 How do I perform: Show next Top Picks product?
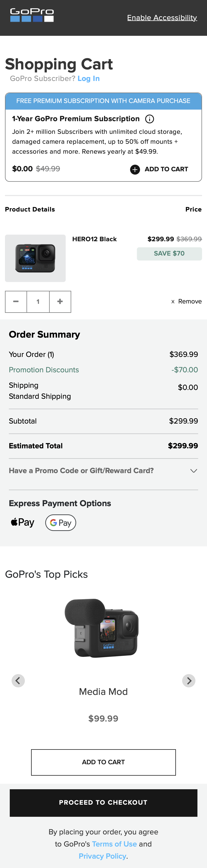click(x=189, y=680)
